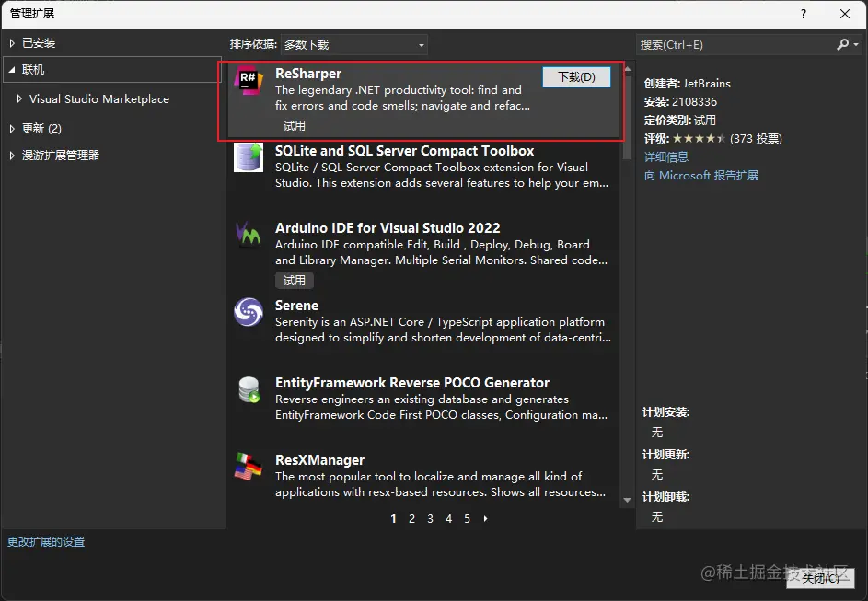The image size is (868, 601).
Task: Click the 创建者: JetBrains text
Action: click(x=687, y=84)
